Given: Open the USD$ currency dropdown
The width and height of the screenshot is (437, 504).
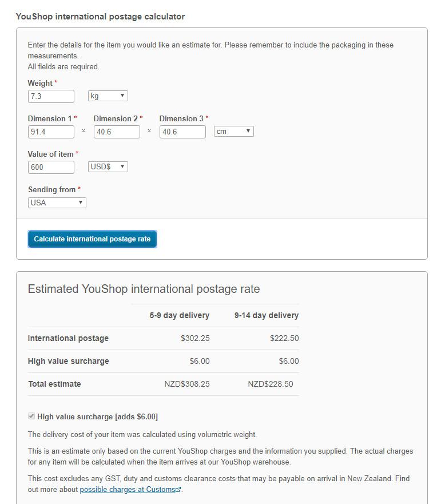Looking at the screenshot, I should point(108,166).
